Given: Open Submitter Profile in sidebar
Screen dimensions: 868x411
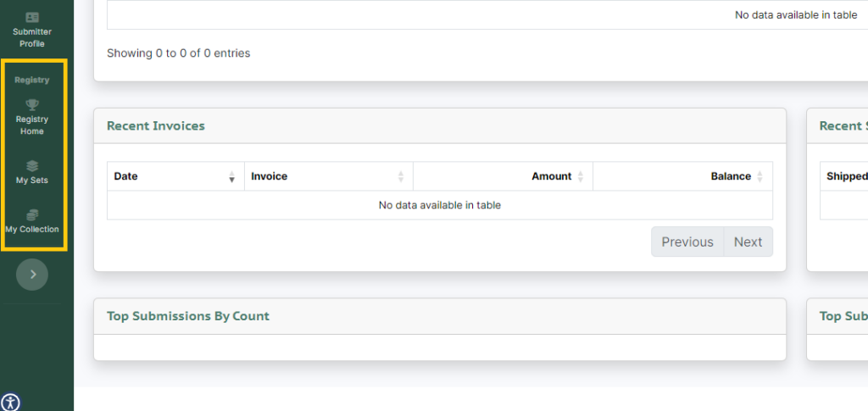Looking at the screenshot, I should point(32,31).
